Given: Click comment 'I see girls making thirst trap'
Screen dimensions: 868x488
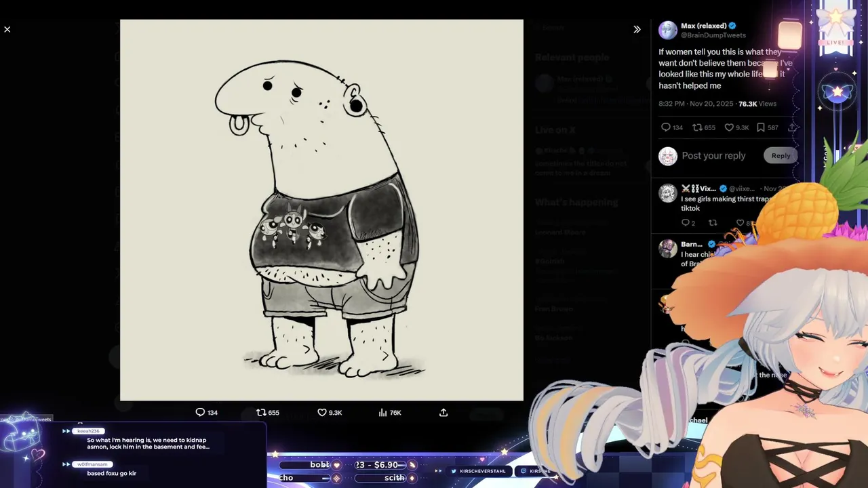Looking at the screenshot, I should coord(726,203).
